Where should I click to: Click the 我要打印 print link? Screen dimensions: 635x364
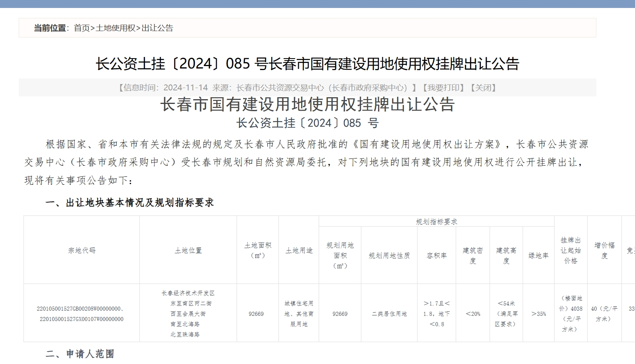[x=443, y=88]
